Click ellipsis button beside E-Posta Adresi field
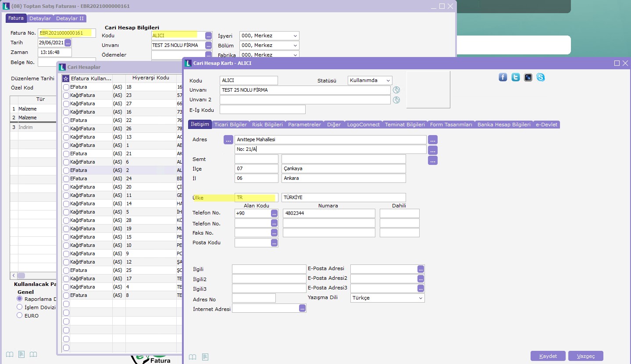The height and width of the screenshot is (364, 631). [x=421, y=269]
